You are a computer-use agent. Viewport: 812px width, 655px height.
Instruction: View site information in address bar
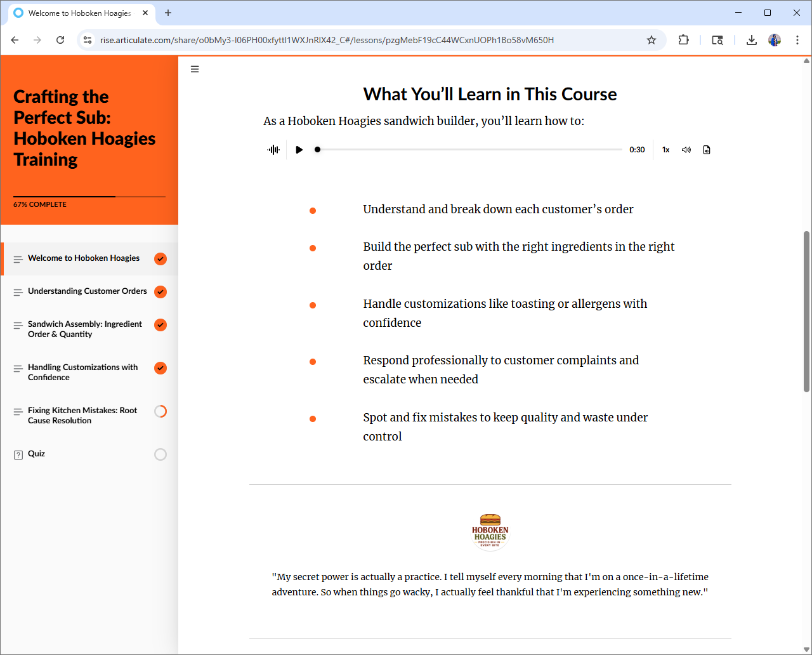tap(88, 40)
